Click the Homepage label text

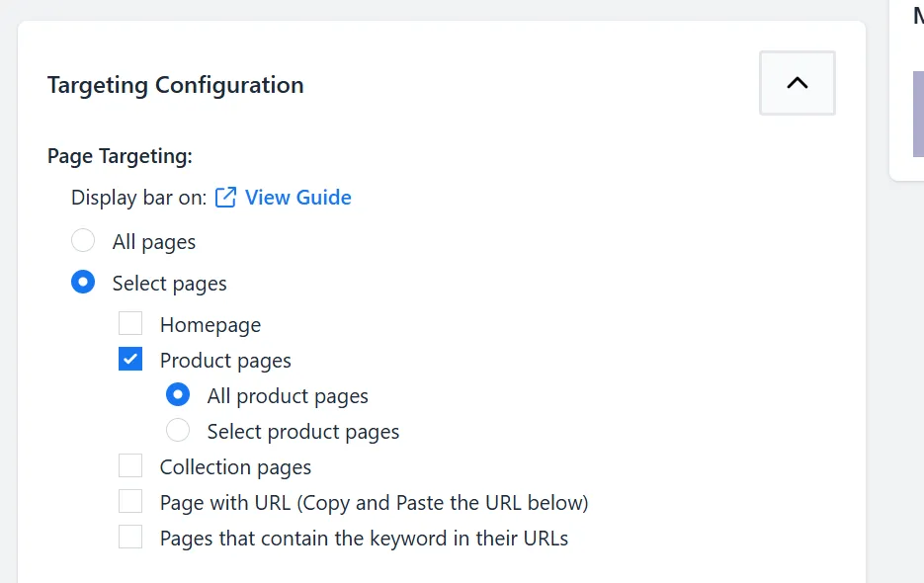[x=210, y=325]
